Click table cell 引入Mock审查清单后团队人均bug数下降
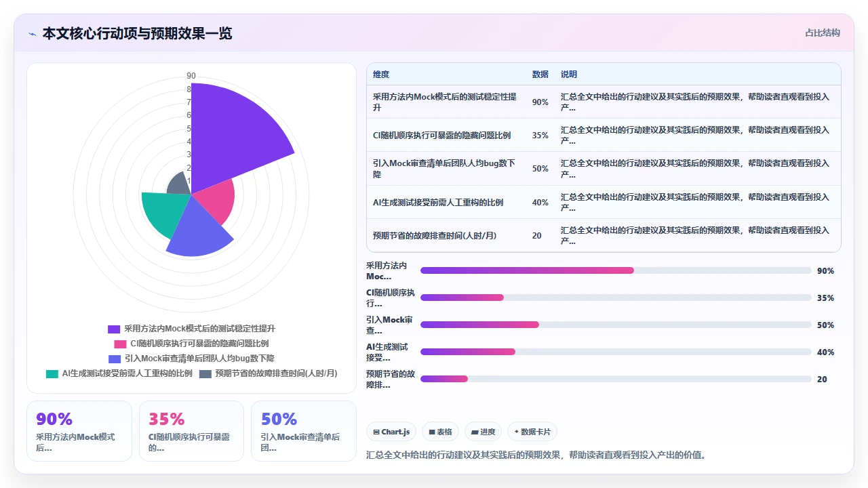Screen dimensions: 868x488 point(446,169)
